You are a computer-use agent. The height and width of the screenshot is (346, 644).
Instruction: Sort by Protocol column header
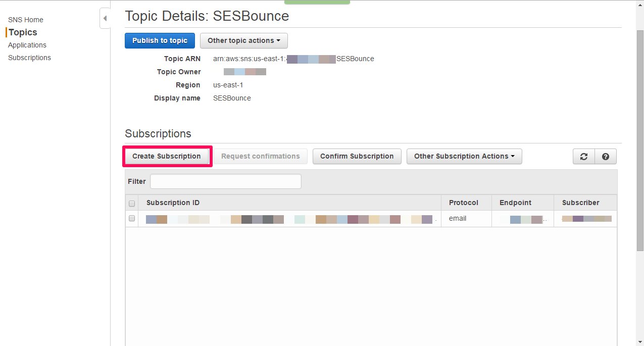tap(466, 203)
